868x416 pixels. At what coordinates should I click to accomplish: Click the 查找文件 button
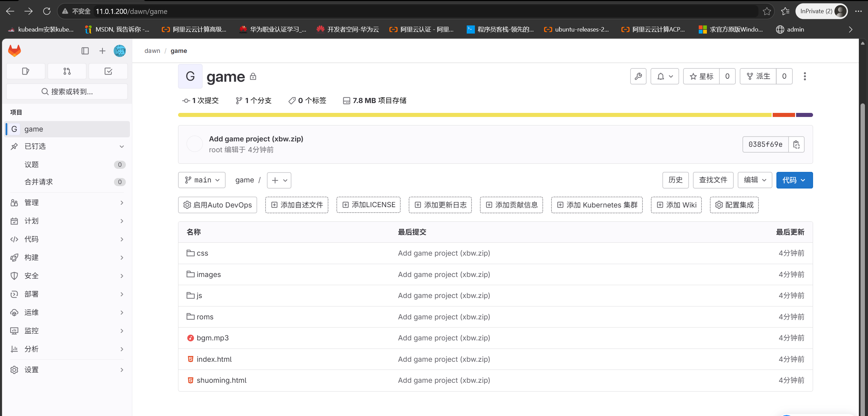tap(713, 180)
